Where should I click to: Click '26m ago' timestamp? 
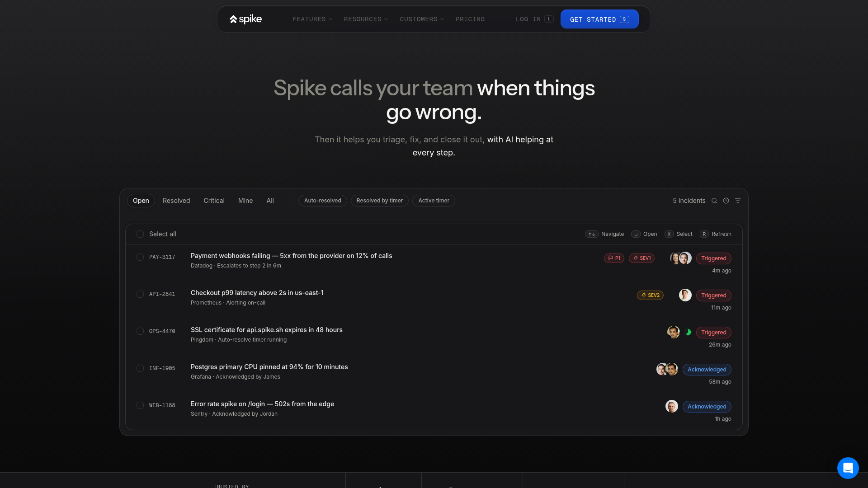point(720,345)
